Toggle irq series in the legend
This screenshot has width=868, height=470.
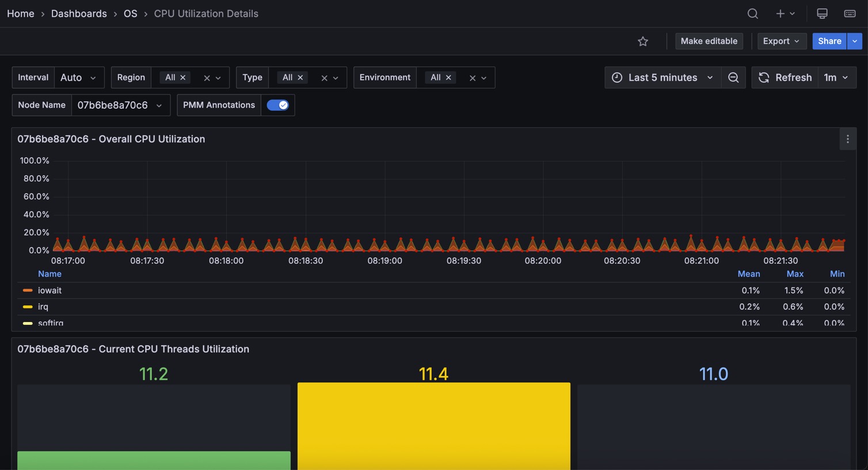click(43, 306)
